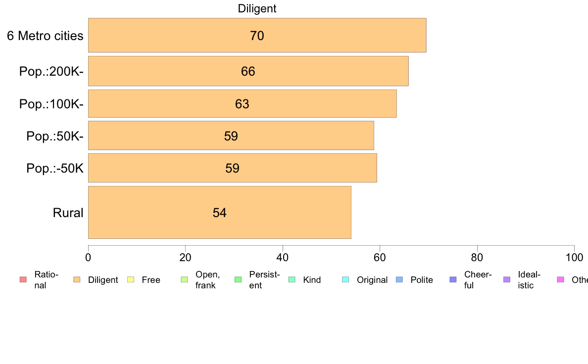Click the Kind legend swatch
Screen dimensions: 588x364
coord(292,279)
